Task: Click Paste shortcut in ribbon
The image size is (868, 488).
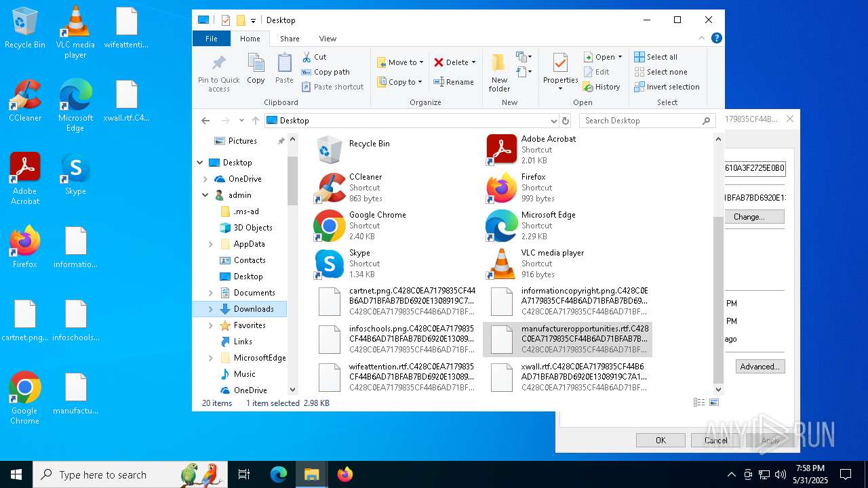Action: tap(332, 87)
